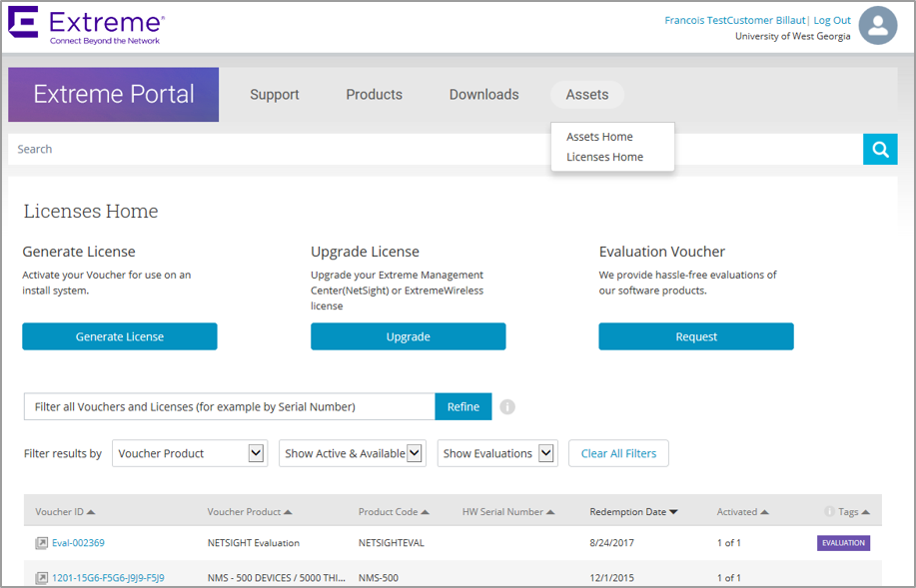The image size is (916, 588).
Task: Click the info icon beside Refine
Action: click(507, 406)
